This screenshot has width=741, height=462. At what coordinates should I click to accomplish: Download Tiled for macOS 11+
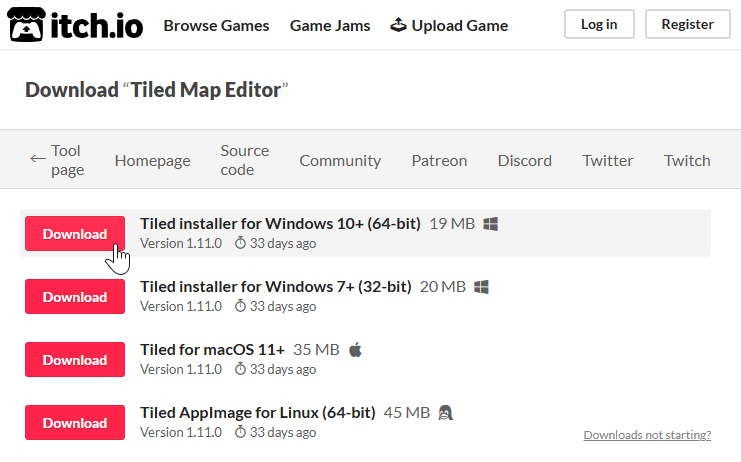pos(75,359)
